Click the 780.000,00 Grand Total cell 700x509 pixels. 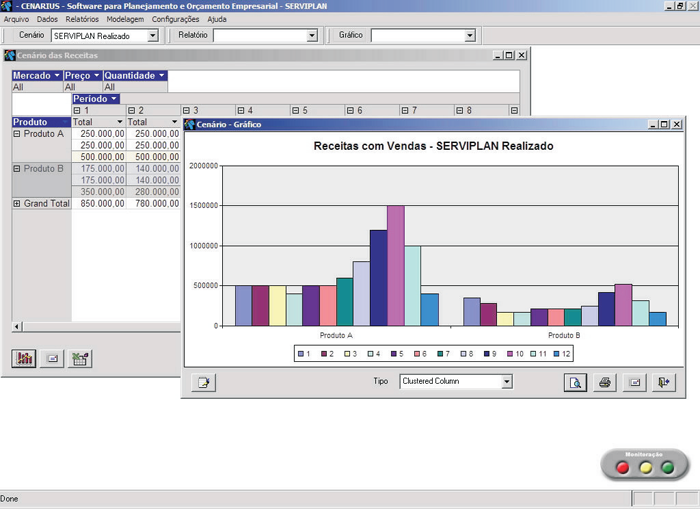[153, 203]
